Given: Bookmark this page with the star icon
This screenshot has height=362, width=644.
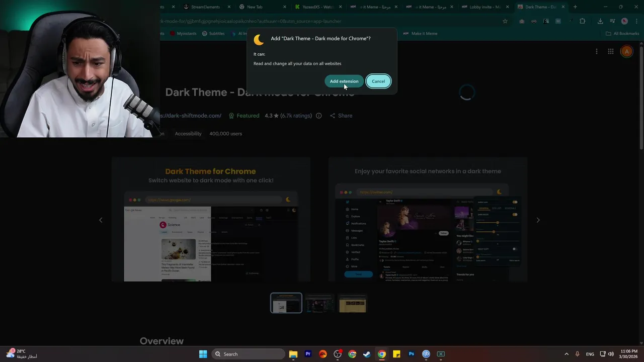Looking at the screenshot, I should 505,21.
